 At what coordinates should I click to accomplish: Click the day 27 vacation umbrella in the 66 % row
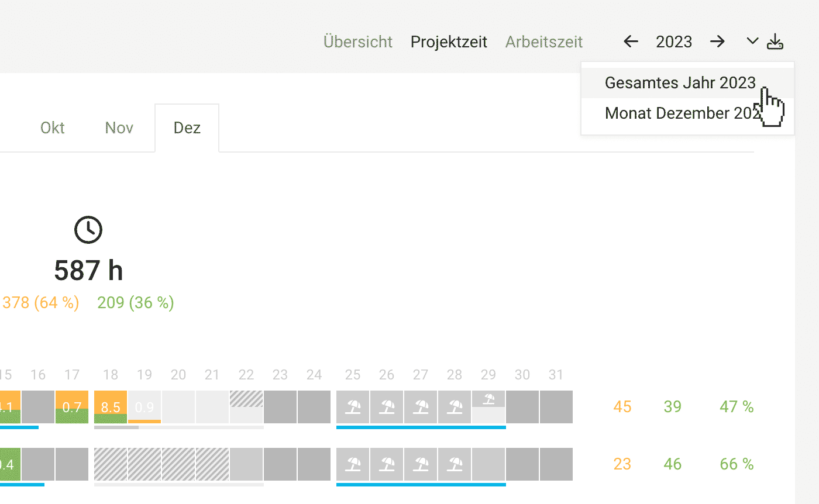[421, 464]
